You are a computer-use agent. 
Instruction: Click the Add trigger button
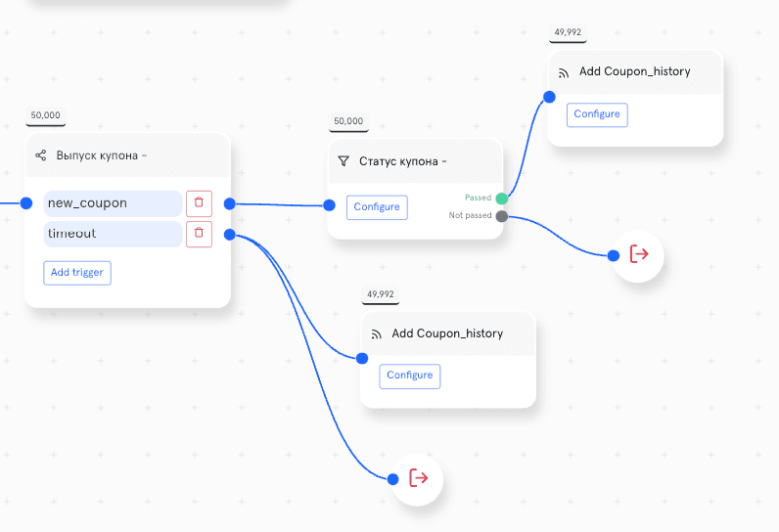point(77,273)
